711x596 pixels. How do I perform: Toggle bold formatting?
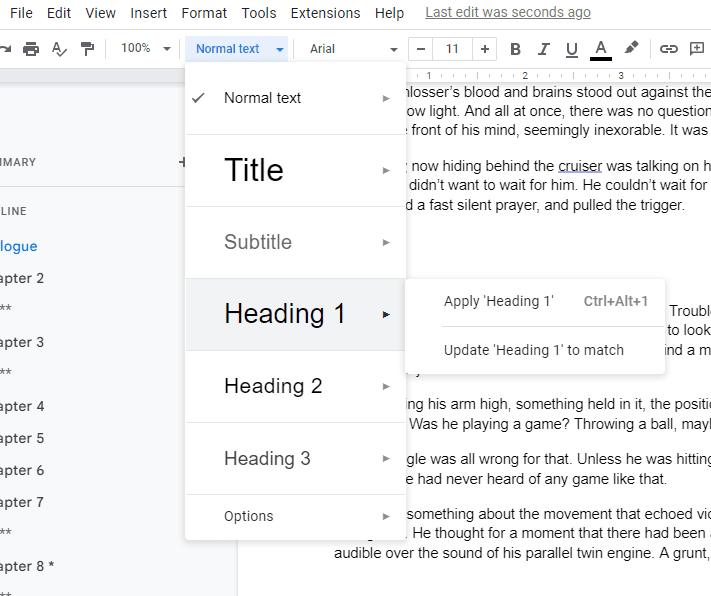click(515, 49)
